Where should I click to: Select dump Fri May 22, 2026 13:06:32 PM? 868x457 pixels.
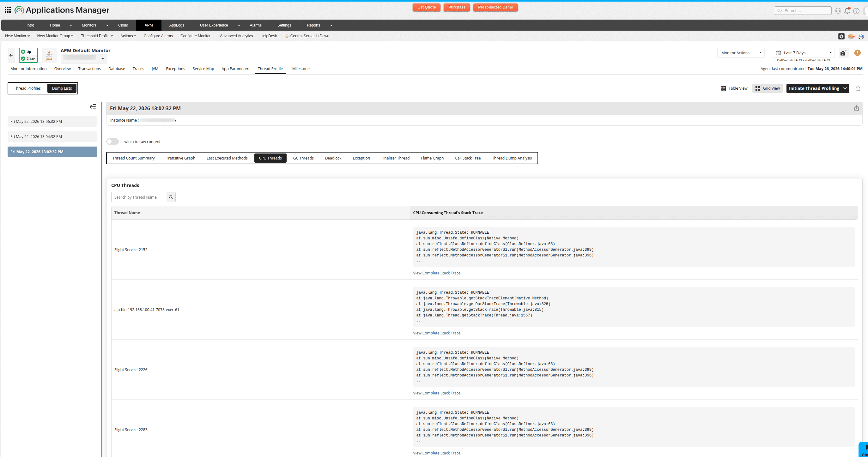52,122
